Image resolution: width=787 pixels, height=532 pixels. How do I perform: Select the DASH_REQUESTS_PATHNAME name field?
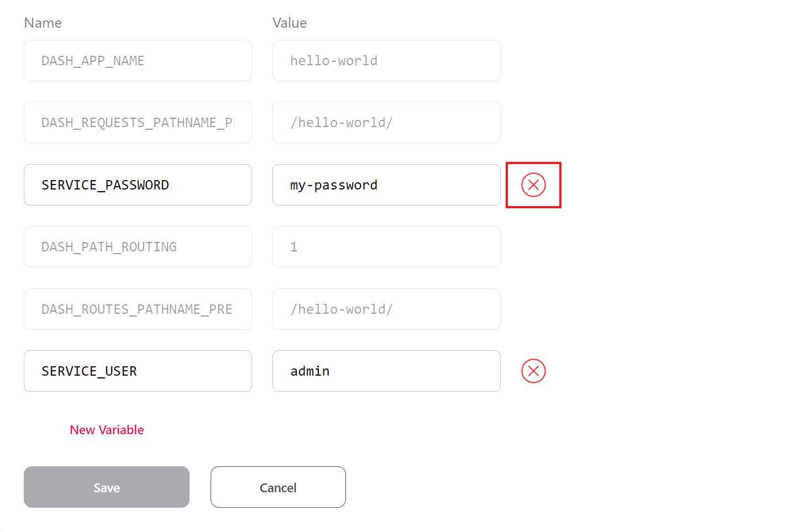click(x=138, y=123)
